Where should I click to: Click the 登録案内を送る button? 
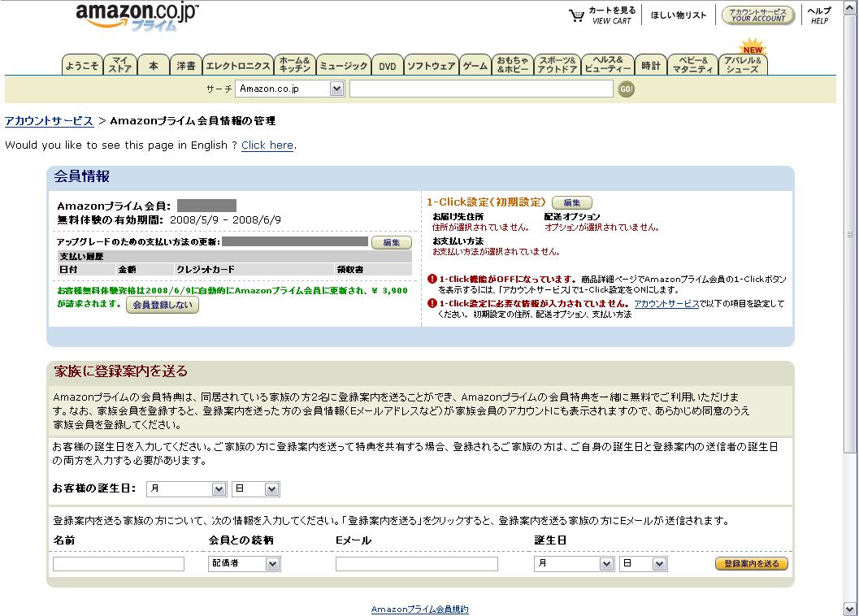(752, 563)
